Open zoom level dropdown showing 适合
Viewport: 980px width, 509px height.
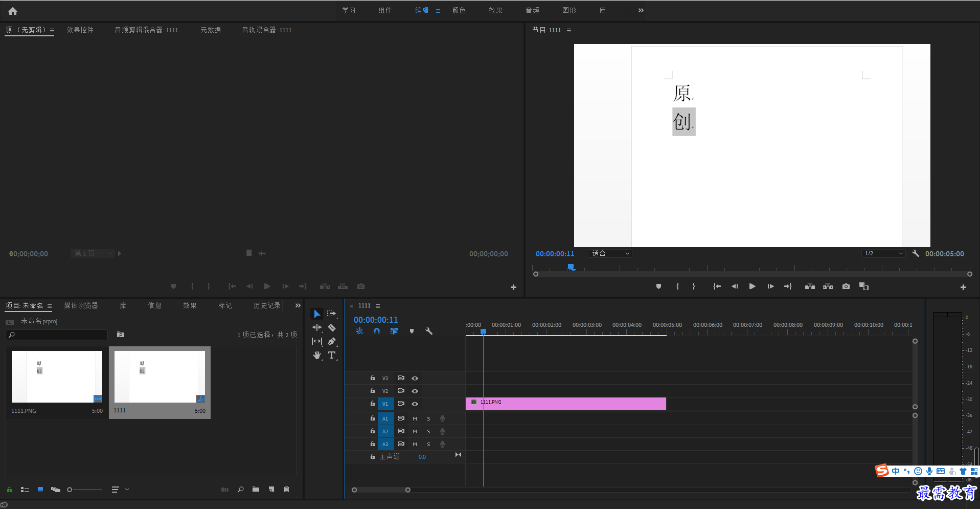610,254
